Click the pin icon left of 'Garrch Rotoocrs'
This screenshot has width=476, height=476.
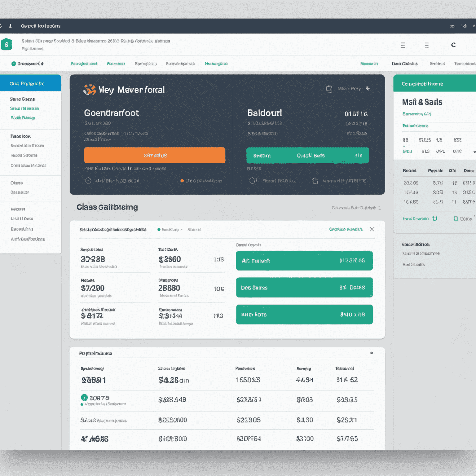click(x=10, y=26)
